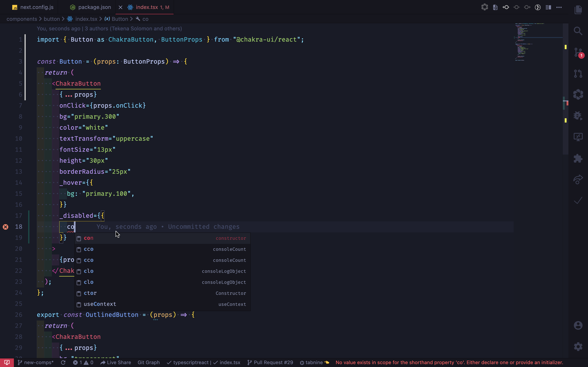588x367 pixels.
Task: Open the Extensions view in the activity bar
Action: (578, 158)
